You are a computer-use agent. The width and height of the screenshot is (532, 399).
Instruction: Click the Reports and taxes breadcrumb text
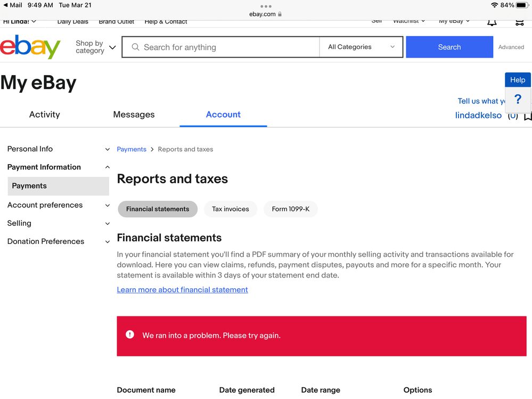185,149
